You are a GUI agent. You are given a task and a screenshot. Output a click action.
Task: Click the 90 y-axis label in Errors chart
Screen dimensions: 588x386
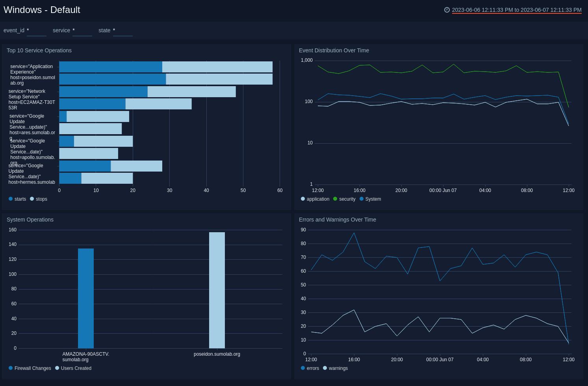pyautogui.click(x=303, y=230)
